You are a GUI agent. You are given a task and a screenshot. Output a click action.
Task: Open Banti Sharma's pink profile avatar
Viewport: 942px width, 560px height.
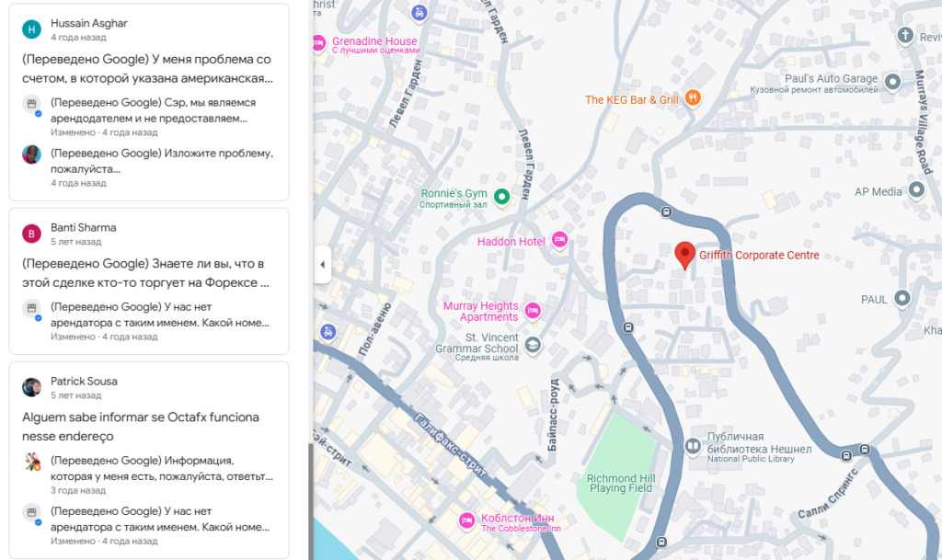(32, 234)
